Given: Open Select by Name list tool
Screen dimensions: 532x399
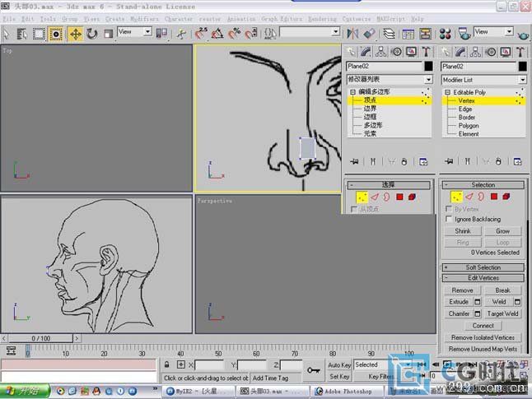Looking at the screenshot, I should (x=22, y=34).
